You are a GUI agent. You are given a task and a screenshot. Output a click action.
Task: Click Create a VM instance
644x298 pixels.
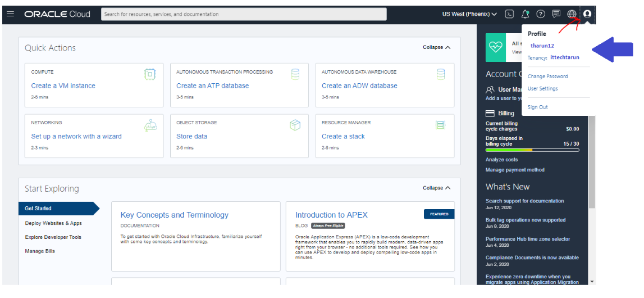pyautogui.click(x=63, y=85)
